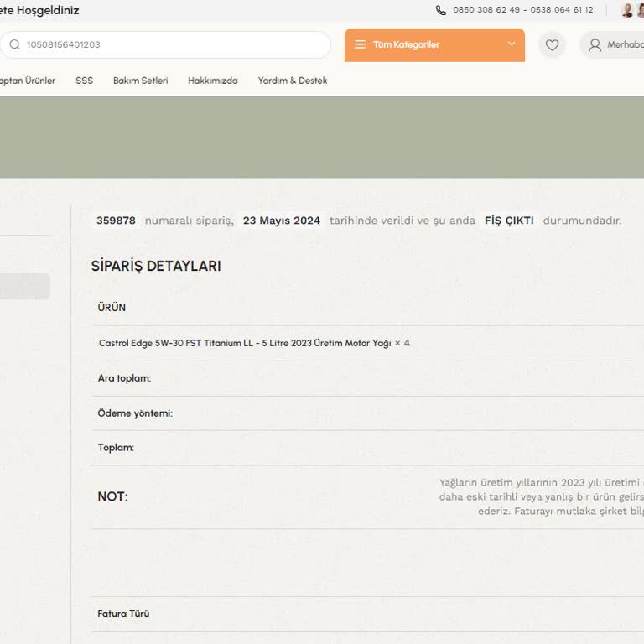Click the first avatar photo at top right
644x644 pixels.
pyautogui.click(x=626, y=10)
